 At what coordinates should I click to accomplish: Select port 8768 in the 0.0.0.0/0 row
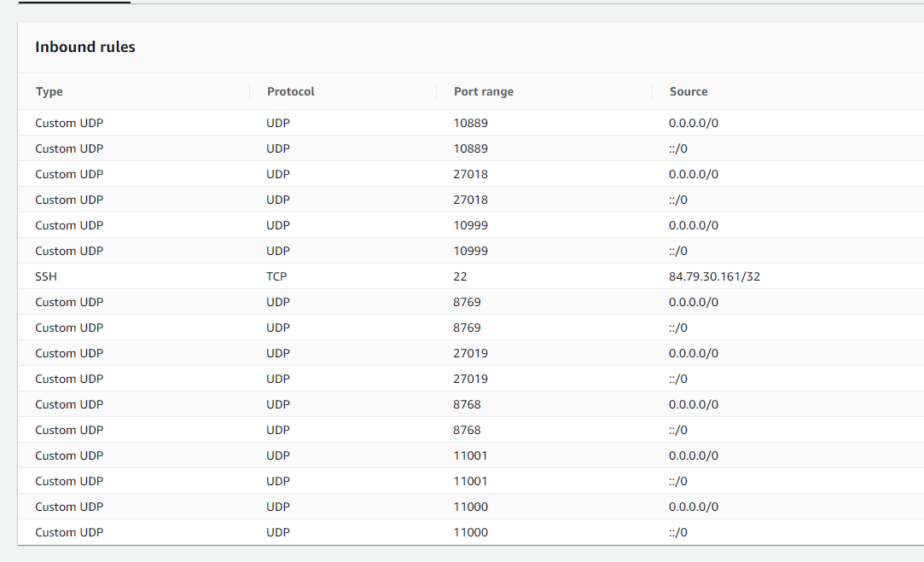point(467,404)
